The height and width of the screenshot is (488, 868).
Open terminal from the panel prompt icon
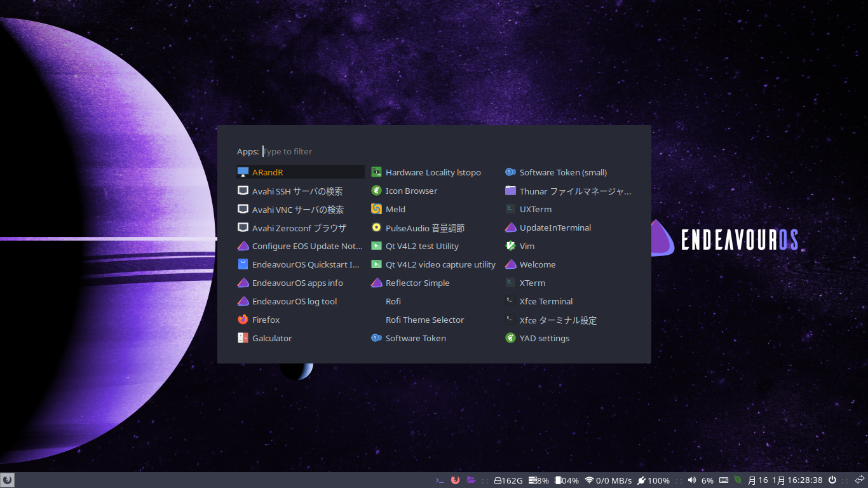(439, 480)
